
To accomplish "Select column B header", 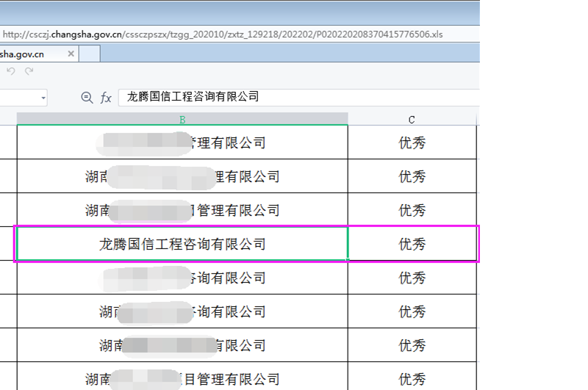I will pyautogui.click(x=182, y=119).
